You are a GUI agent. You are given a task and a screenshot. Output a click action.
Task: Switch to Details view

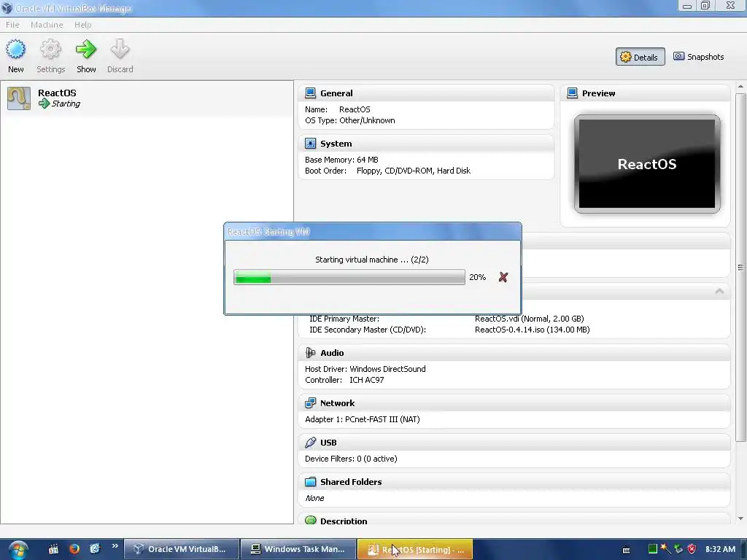click(640, 57)
